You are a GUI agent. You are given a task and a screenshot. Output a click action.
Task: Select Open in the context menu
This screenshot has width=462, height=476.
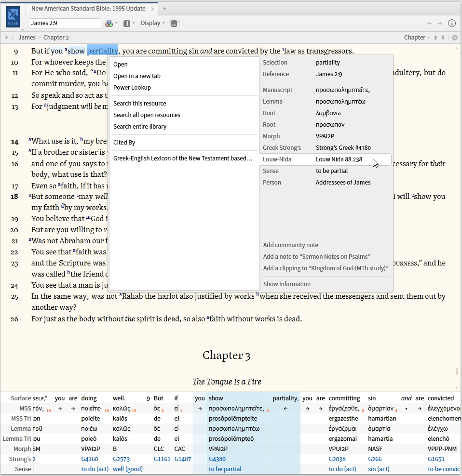(x=121, y=65)
